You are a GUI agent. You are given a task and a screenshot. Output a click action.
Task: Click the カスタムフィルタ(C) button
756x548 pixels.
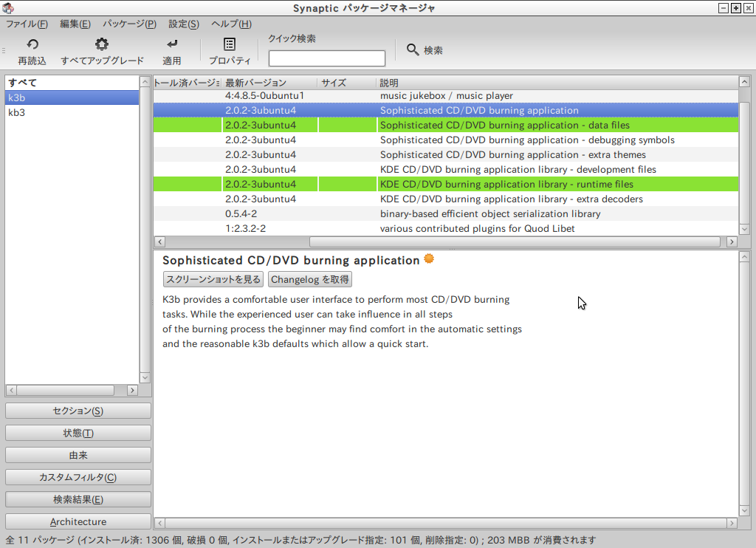tap(78, 478)
